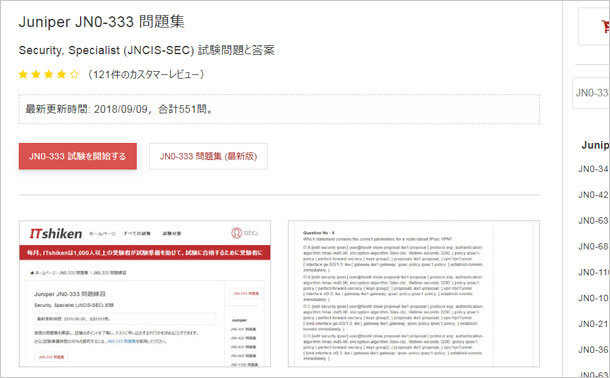Click the Junip sidebar heading

(595, 145)
